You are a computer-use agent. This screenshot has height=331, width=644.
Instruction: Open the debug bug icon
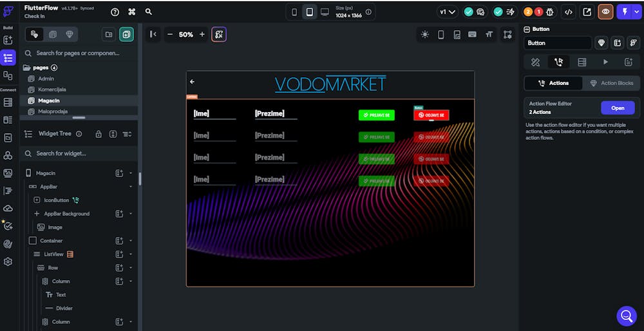[550, 12]
